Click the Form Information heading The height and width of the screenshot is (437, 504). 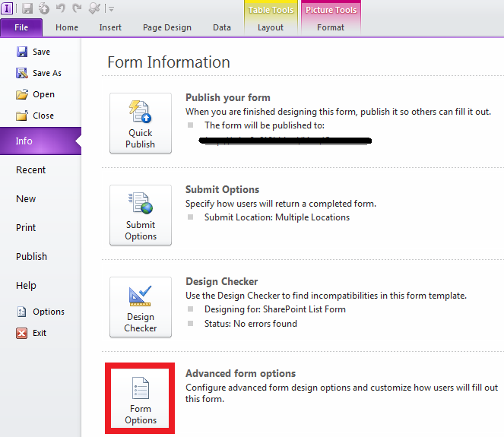(169, 62)
